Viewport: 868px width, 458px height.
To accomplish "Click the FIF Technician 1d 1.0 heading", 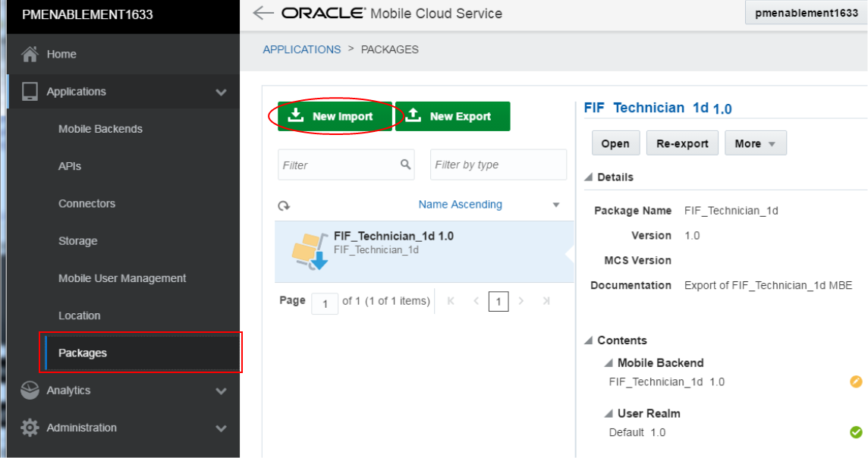I will (x=658, y=108).
